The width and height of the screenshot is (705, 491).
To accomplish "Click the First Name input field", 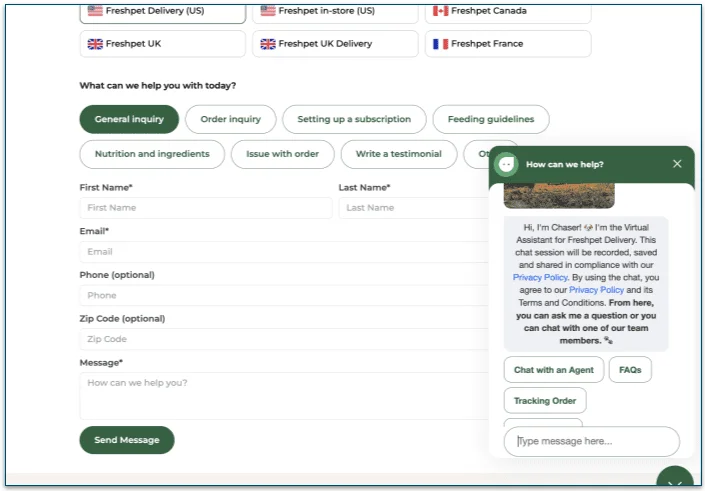I will point(206,208).
